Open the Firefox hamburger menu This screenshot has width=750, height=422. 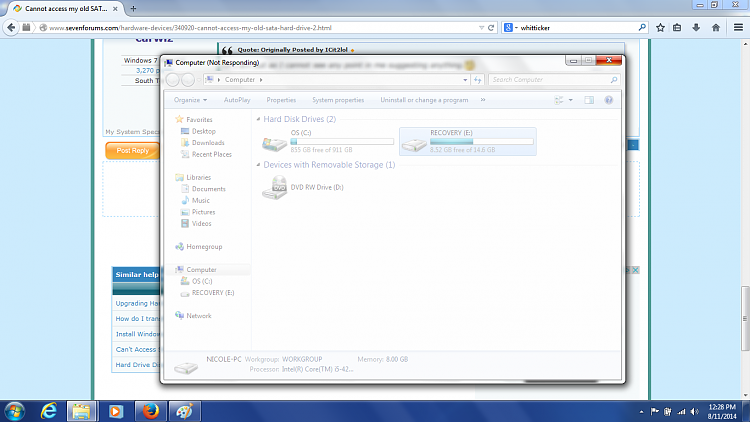(738, 28)
